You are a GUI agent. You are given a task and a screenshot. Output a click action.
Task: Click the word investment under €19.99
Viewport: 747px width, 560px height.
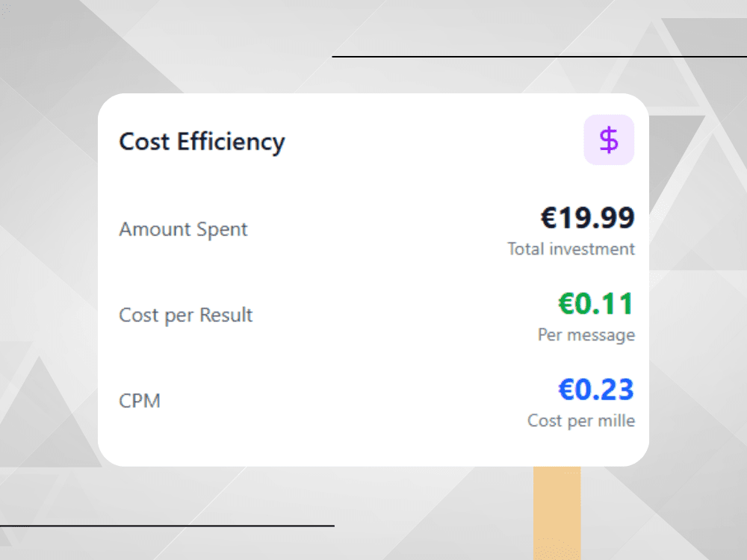(x=593, y=249)
